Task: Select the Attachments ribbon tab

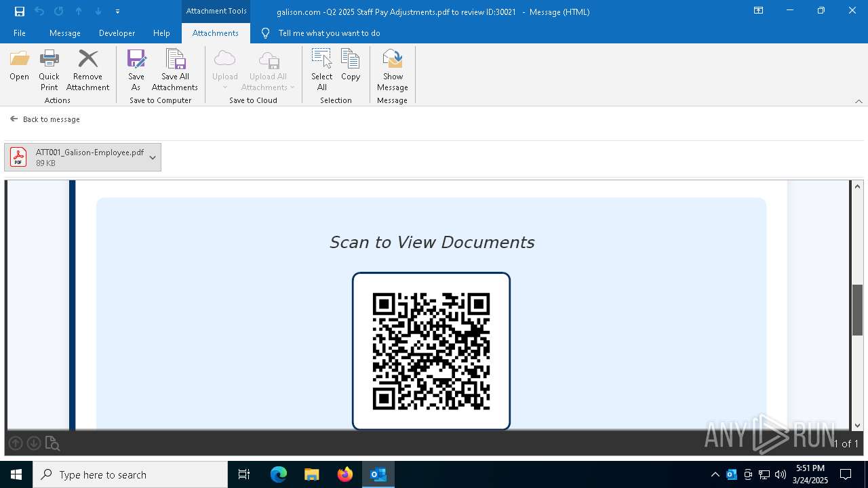Action: click(216, 33)
